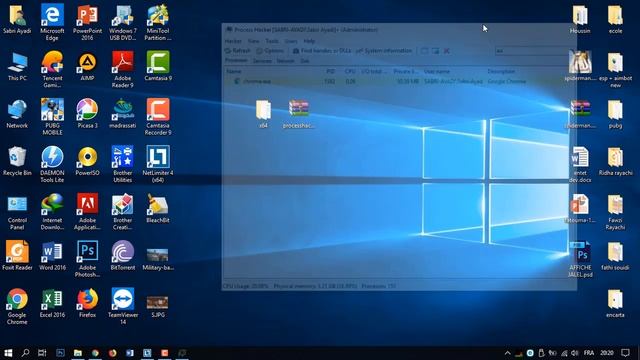This screenshot has height=360, width=640.
Task: Launch the Foxit Reader shortcut
Action: [17, 256]
